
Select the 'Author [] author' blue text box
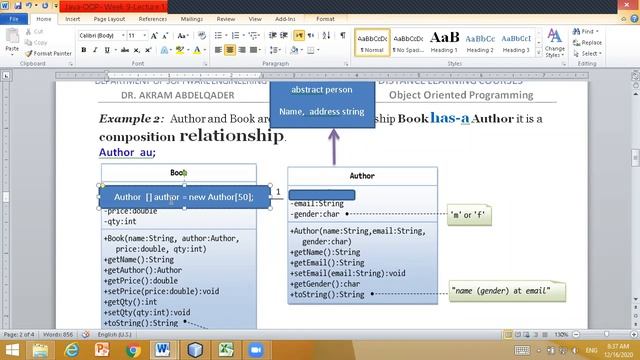184,197
